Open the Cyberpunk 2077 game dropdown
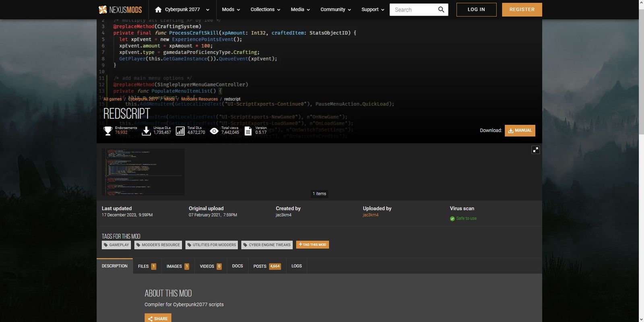Viewport: 644px width, 322px height. click(x=182, y=10)
